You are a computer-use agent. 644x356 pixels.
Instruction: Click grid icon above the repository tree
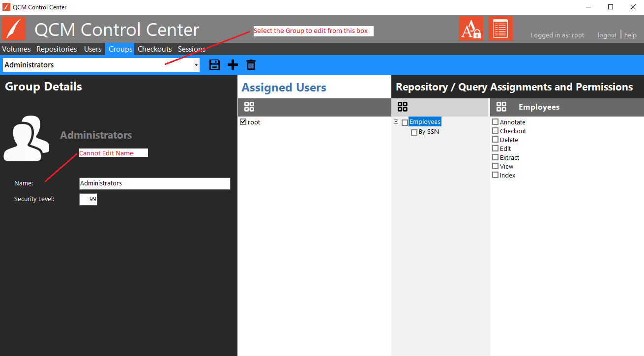pos(403,107)
